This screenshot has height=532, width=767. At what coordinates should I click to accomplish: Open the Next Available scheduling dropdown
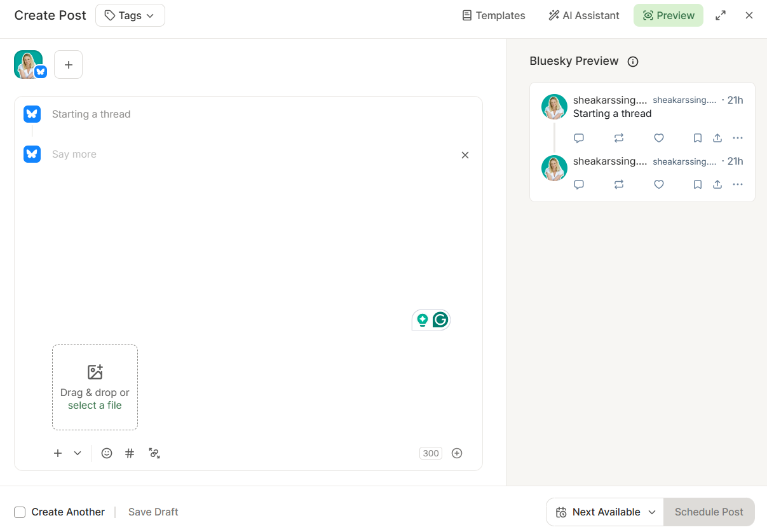605,512
